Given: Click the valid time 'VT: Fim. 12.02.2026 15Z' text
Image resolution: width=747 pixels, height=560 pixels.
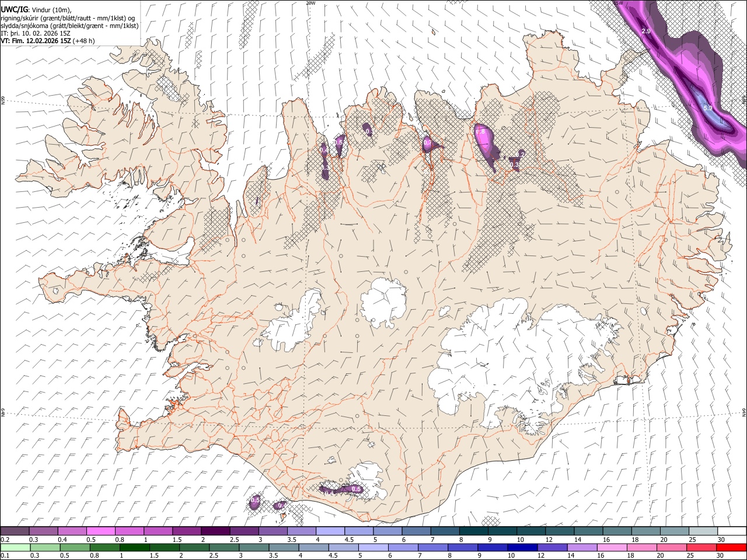Looking at the screenshot, I should 36,41.
